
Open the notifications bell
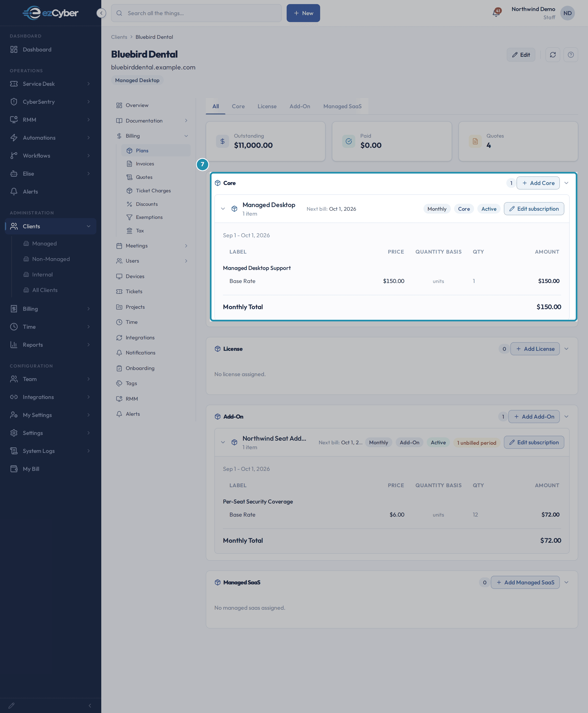coord(496,13)
